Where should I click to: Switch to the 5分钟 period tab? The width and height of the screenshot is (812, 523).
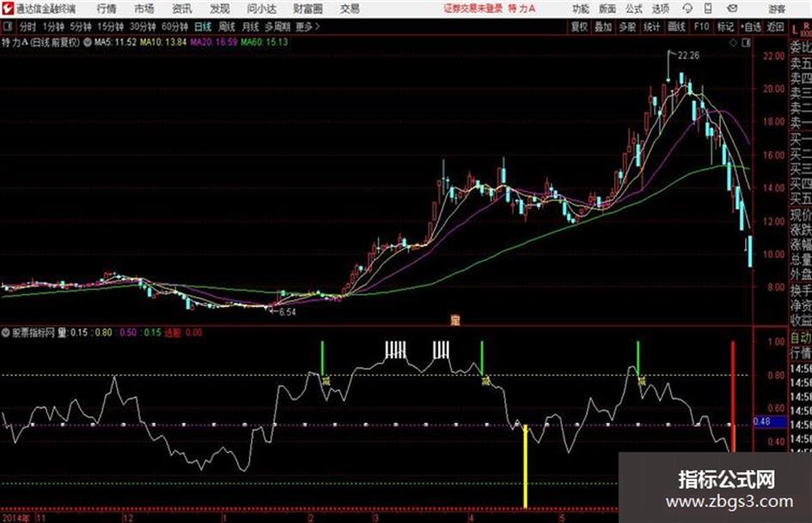tap(80, 27)
